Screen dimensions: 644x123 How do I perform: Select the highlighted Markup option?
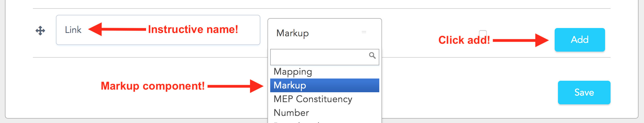(324, 85)
